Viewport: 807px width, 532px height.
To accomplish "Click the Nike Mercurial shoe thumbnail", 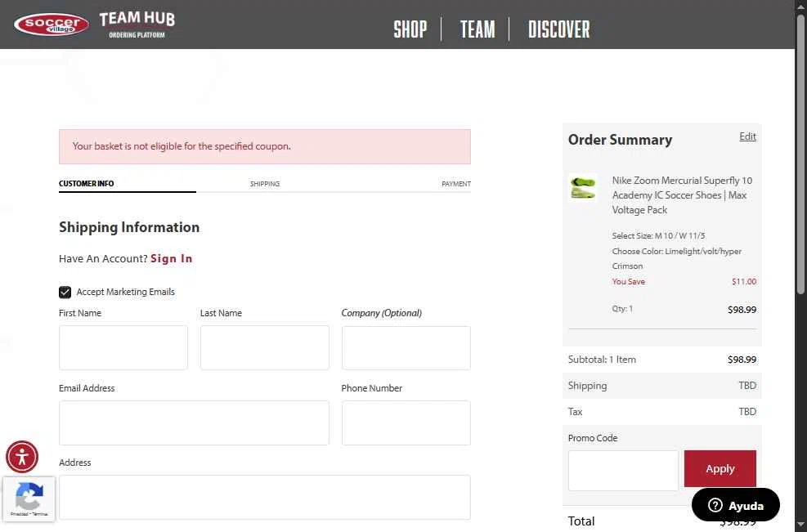I will pyautogui.click(x=583, y=188).
